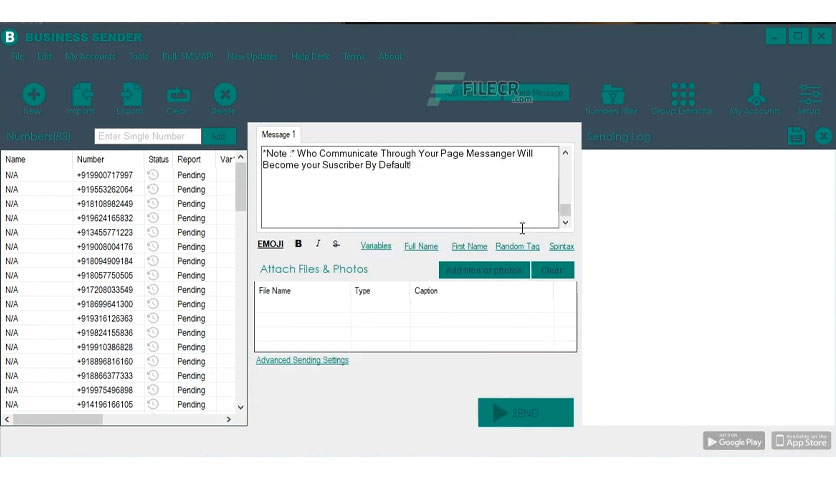This screenshot has height=484, width=836.
Task: Open the EMOJI picker
Action: (x=270, y=244)
